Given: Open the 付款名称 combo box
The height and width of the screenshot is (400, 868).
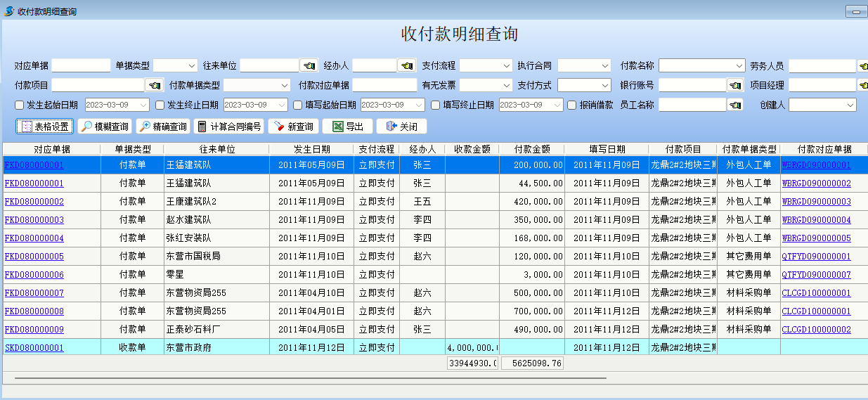Looking at the screenshot, I should [701, 65].
